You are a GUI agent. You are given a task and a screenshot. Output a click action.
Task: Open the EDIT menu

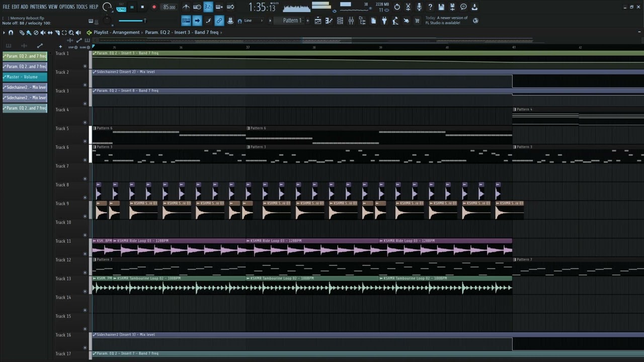point(16,7)
